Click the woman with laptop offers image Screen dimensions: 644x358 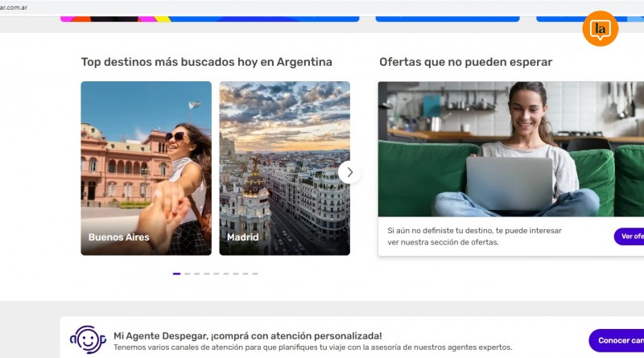pyautogui.click(x=510, y=149)
